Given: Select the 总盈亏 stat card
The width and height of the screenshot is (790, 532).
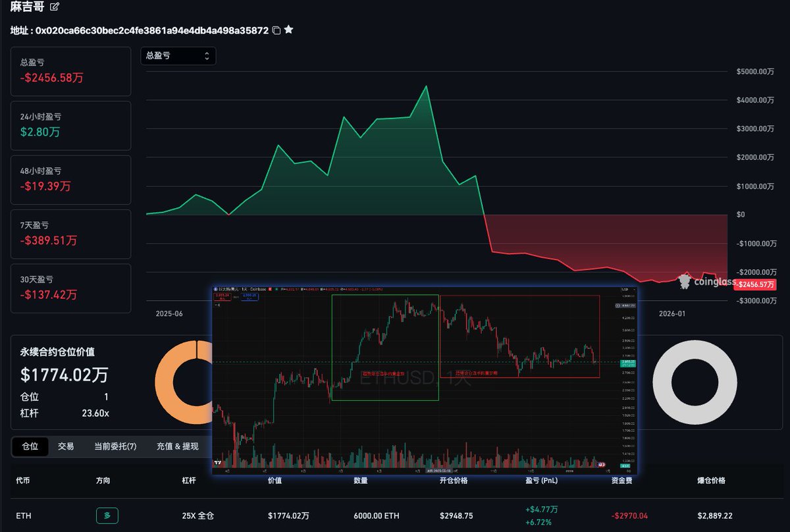Looking at the screenshot, I should point(70,71).
